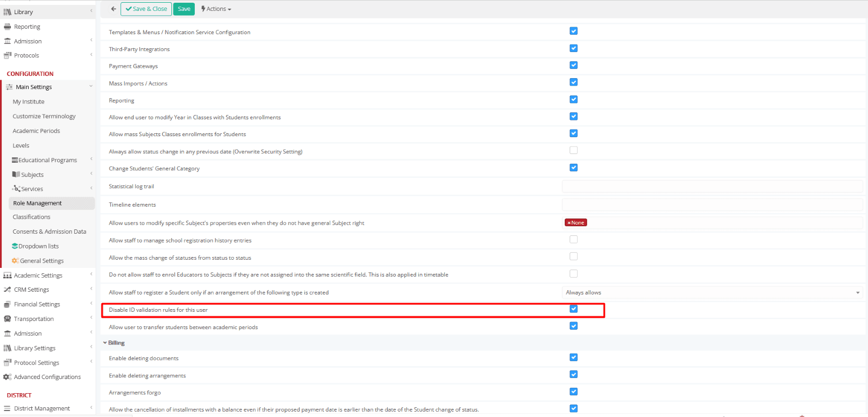868x417 pixels.
Task: Remove the None tag
Action: tap(569, 223)
